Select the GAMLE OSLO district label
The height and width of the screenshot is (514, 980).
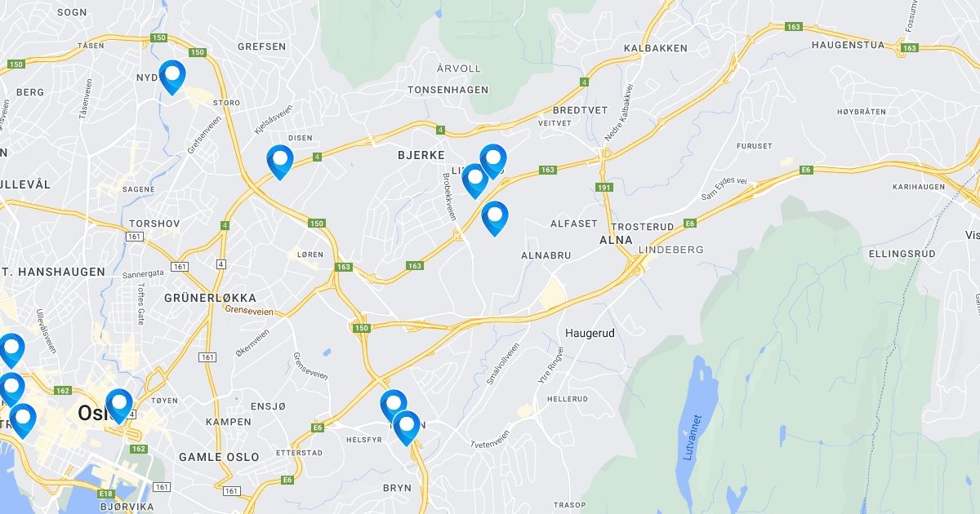coord(219,457)
